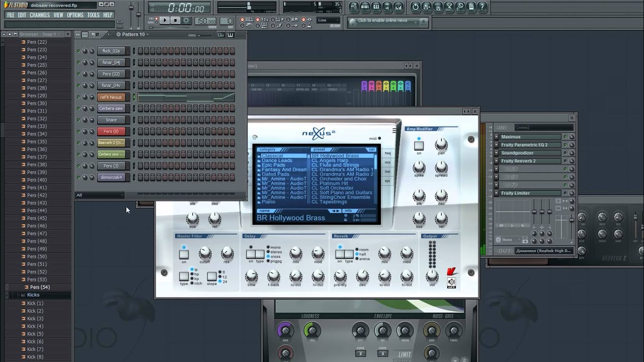Image resolution: width=644 pixels, height=362 pixels.
Task: Select CL Angels Harp preset in Nexus
Action: tap(330, 160)
